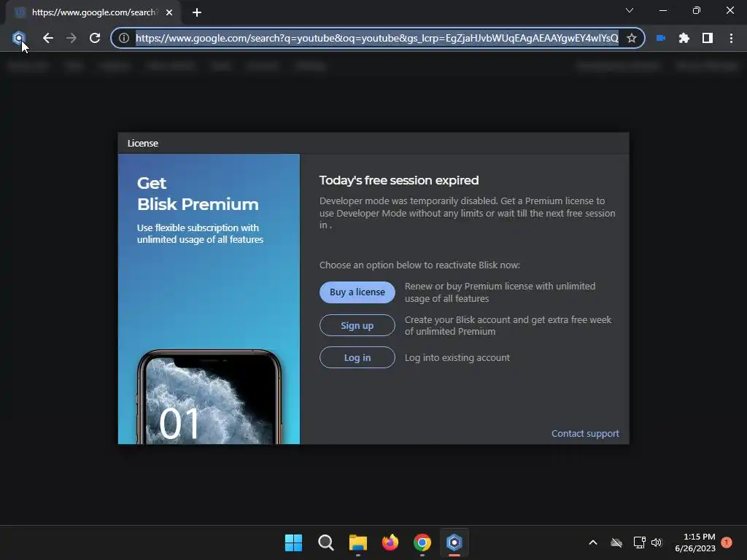Show hidden system tray icons
Image resolution: width=747 pixels, height=560 pixels.
coord(593,542)
